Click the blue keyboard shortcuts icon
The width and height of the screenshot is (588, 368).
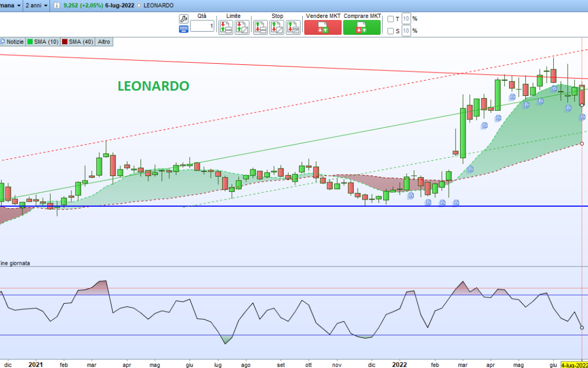click(183, 29)
